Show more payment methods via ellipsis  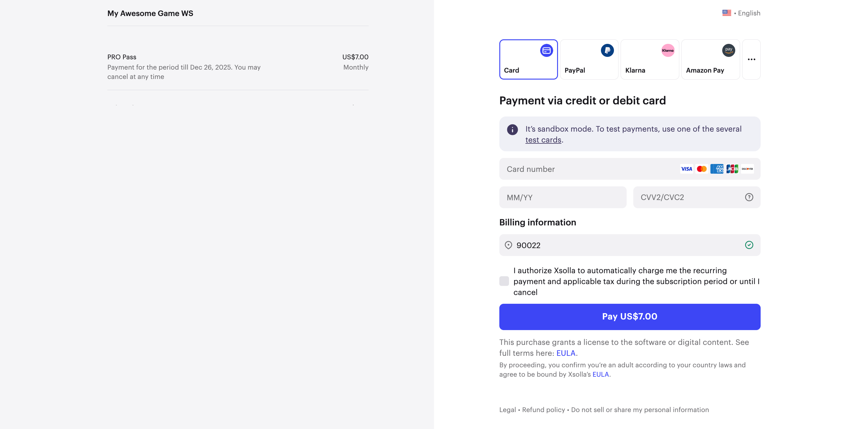751,60
